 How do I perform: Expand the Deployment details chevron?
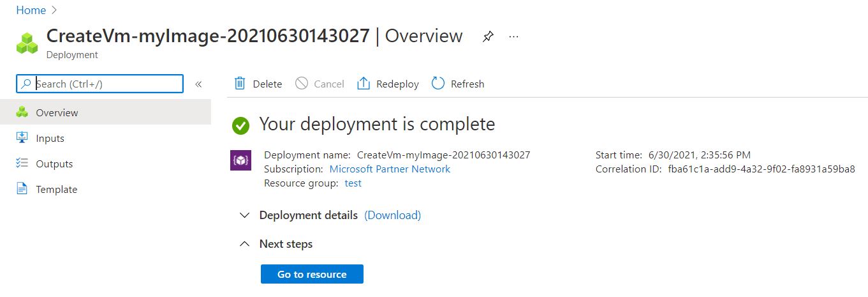244,215
